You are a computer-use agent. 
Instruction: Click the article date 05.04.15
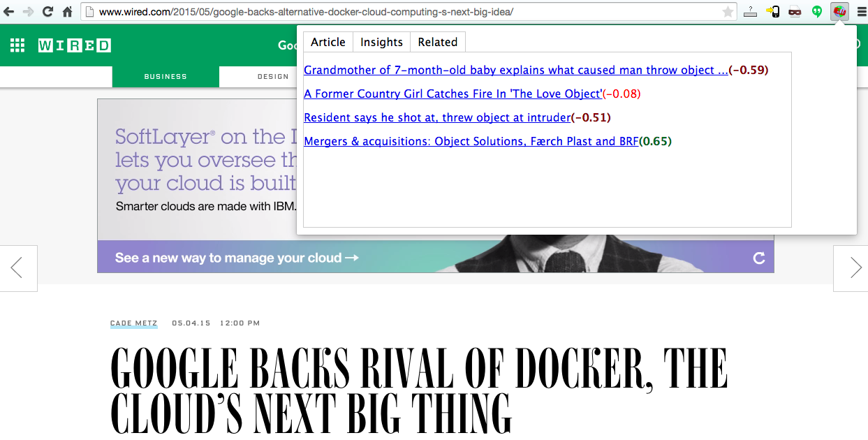[191, 323]
